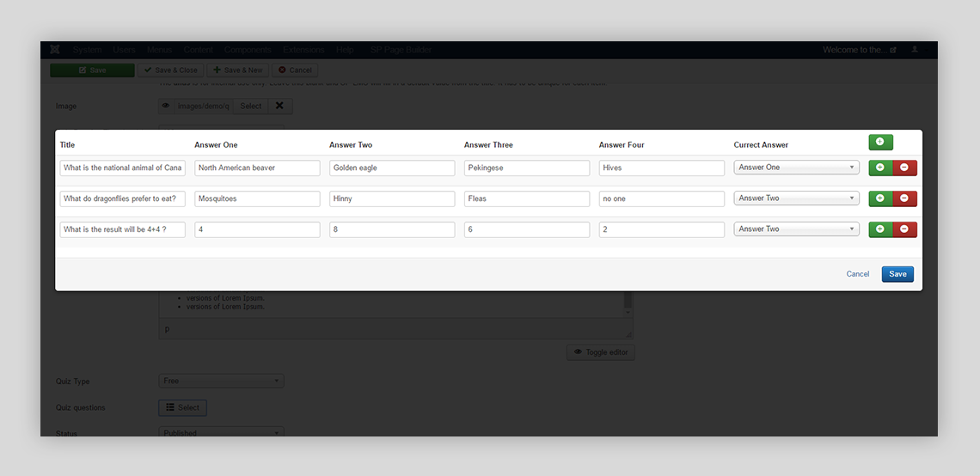Add a row after the national animal question
Viewport: 980px width, 476px height.
(x=880, y=168)
